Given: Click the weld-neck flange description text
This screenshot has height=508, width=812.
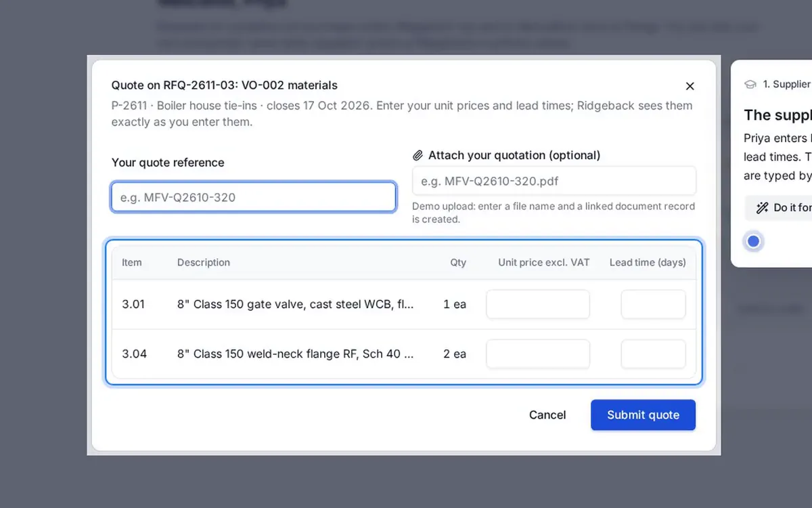Looking at the screenshot, I should coord(295,354).
